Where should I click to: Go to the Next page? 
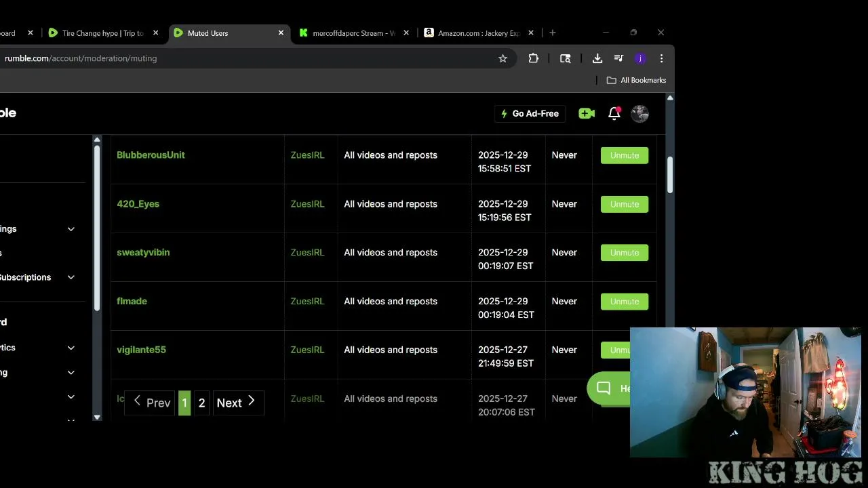coord(237,403)
